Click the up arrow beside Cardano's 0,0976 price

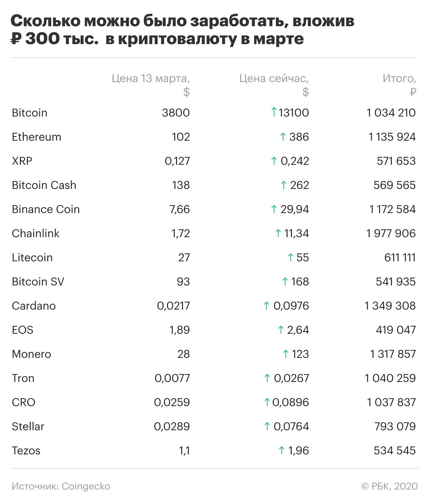pyautogui.click(x=266, y=306)
